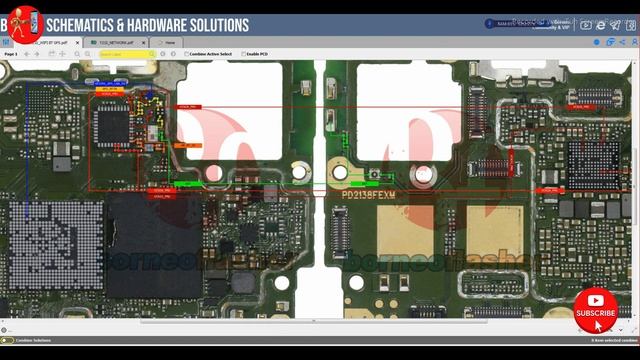This screenshot has height=360, width=640.
Task: Click the move/pan cross icon in toolbar
Action: coord(62,54)
